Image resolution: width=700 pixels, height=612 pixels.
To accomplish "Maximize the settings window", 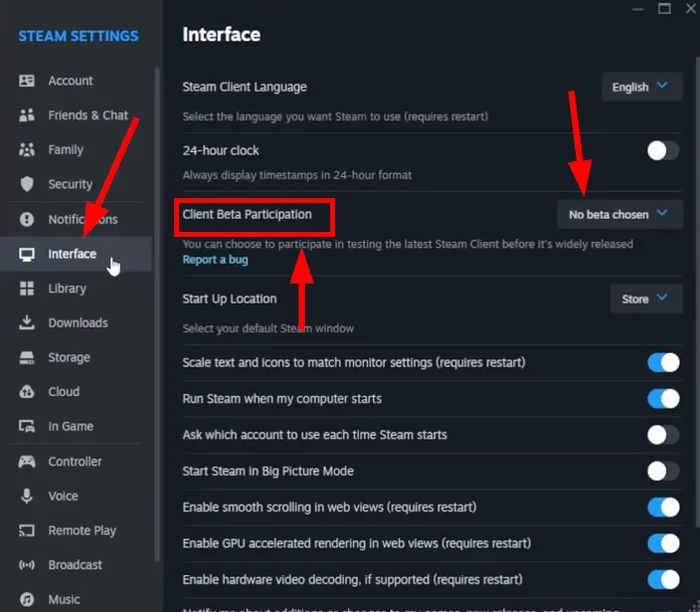I will (x=664, y=9).
